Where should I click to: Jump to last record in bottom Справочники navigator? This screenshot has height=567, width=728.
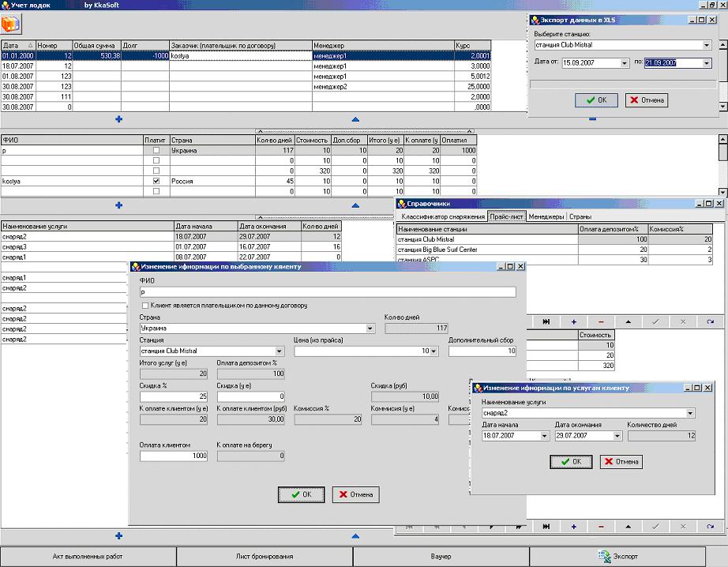click(546, 527)
